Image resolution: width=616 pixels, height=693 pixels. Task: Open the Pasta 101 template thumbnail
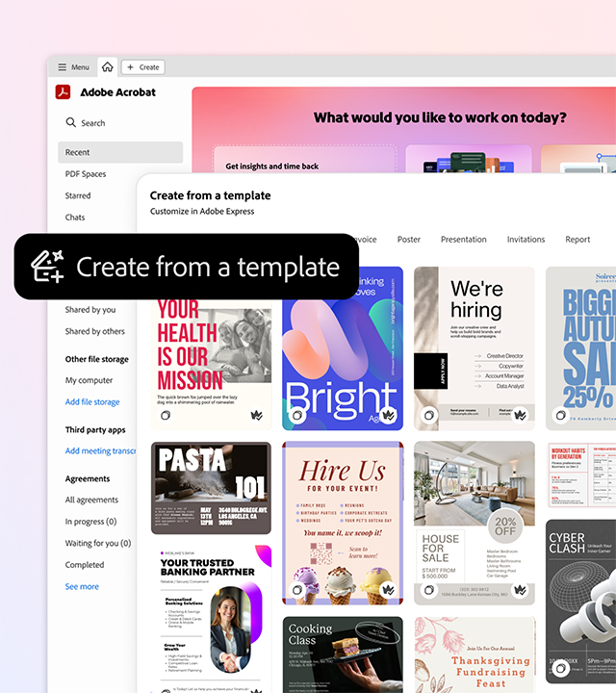[211, 488]
